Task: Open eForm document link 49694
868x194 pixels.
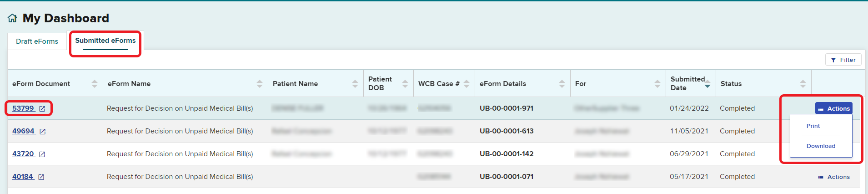Action: coord(23,131)
